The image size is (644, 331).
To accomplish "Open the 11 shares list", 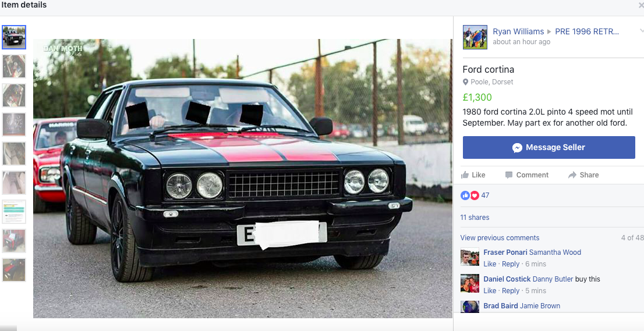I will click(x=475, y=218).
